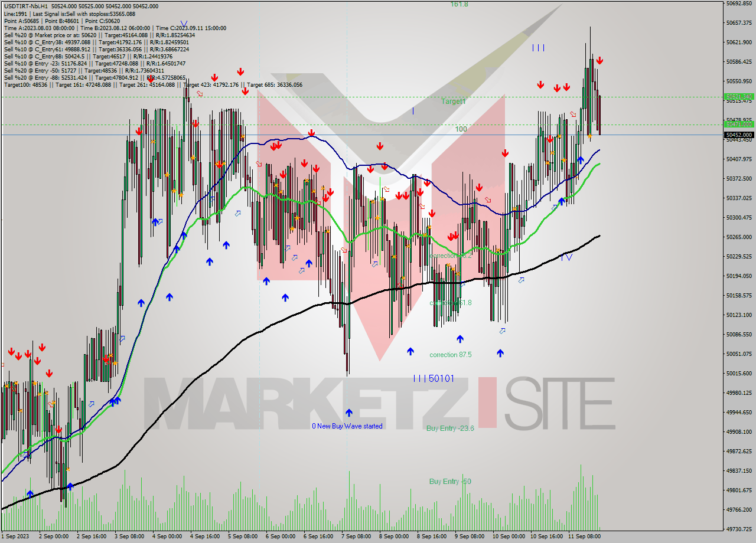Image resolution: width=756 pixels, height=543 pixels.
Task: Click the '161.8' Fibonacci label at top
Action: tap(459, 4)
